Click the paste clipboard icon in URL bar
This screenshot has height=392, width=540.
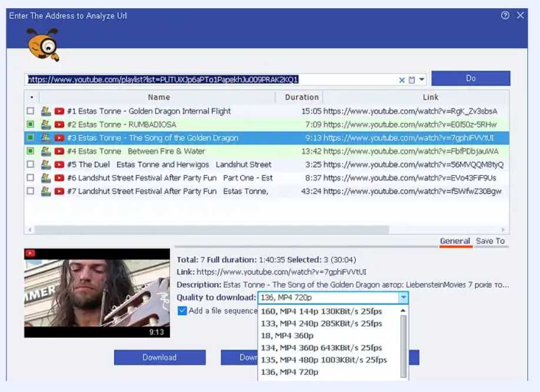pos(412,80)
